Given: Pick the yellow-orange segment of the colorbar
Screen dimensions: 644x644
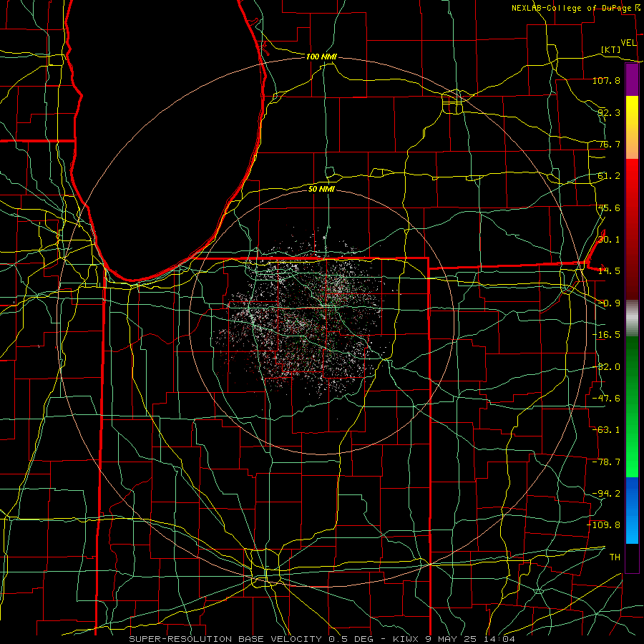Looking at the screenshot, I should pos(632,127).
